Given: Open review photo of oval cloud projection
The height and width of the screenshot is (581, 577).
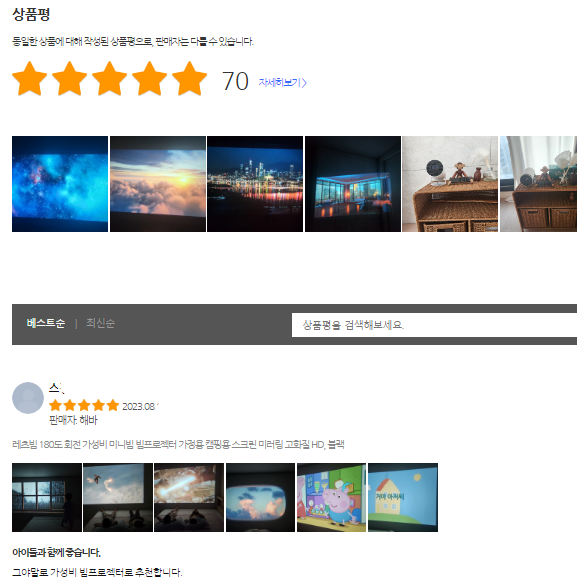Looking at the screenshot, I should tap(261, 497).
